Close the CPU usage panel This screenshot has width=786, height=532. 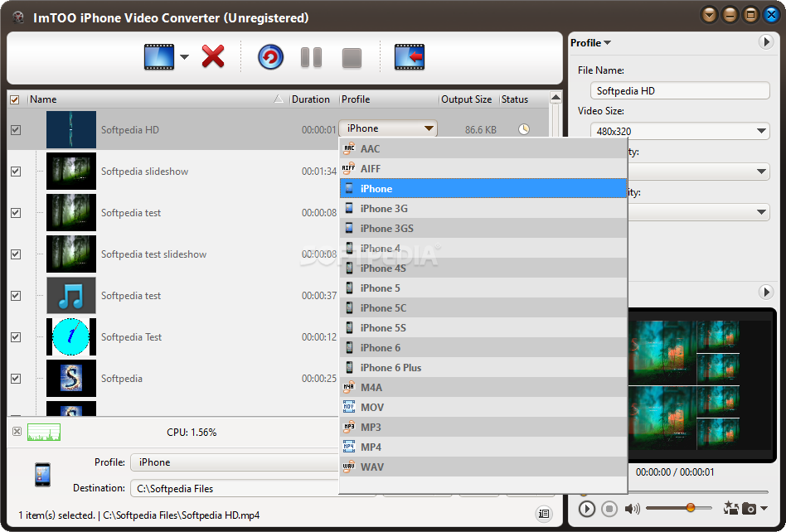click(x=17, y=431)
